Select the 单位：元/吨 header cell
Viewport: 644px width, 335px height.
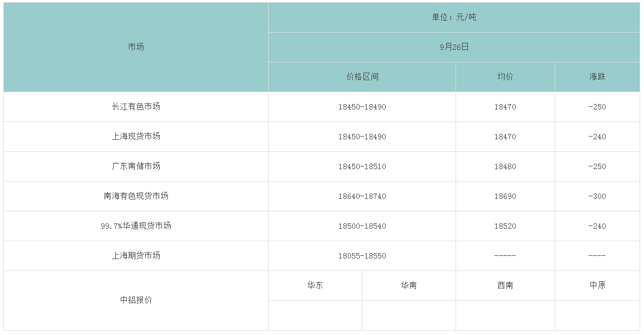pos(454,17)
